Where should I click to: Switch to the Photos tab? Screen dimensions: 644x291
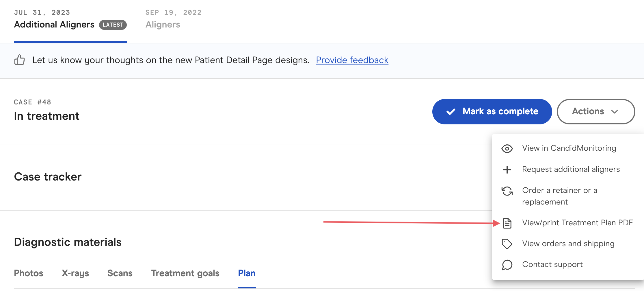pyautogui.click(x=28, y=273)
